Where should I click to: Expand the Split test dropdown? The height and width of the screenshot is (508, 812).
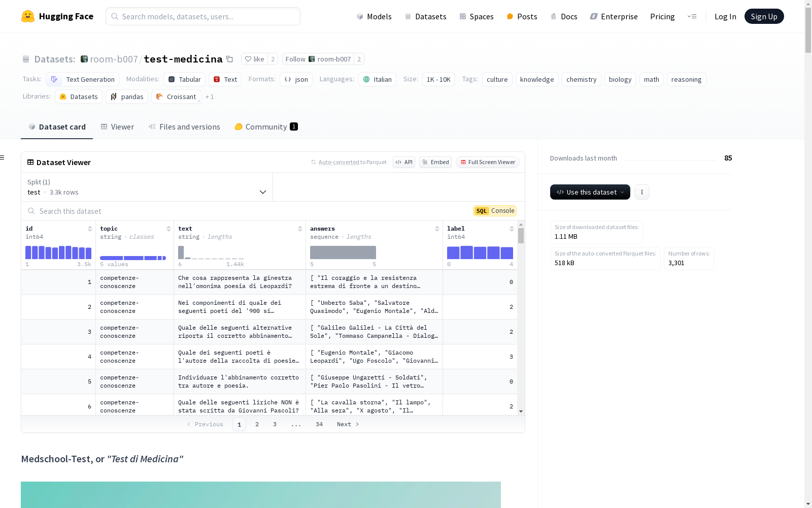(x=147, y=187)
